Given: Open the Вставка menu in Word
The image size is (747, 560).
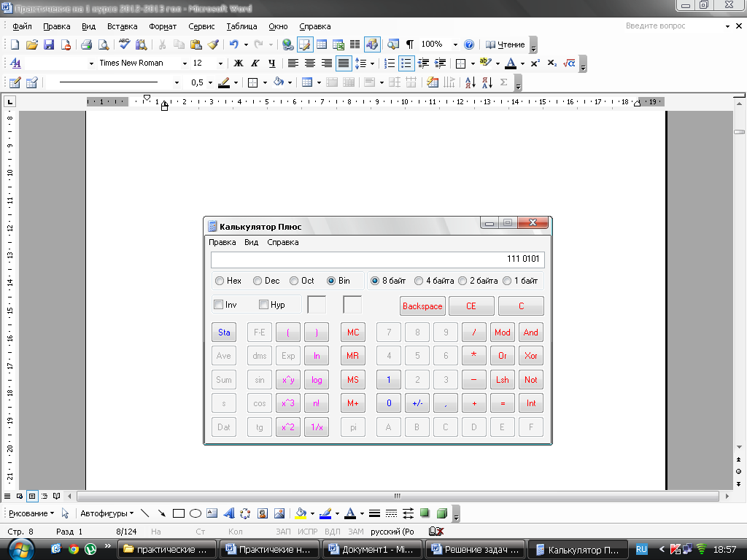Looking at the screenshot, I should [122, 27].
